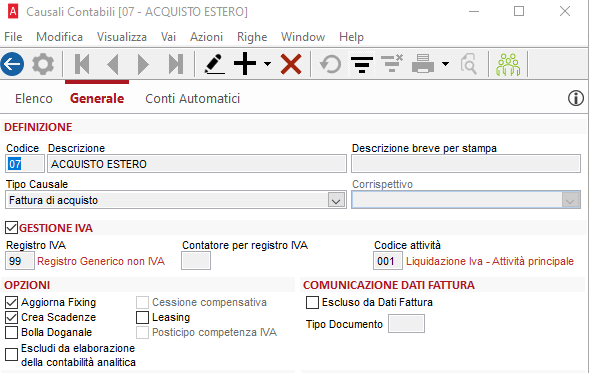The height and width of the screenshot is (373, 589).
Task: Open the settings gear icon
Action: point(43,64)
